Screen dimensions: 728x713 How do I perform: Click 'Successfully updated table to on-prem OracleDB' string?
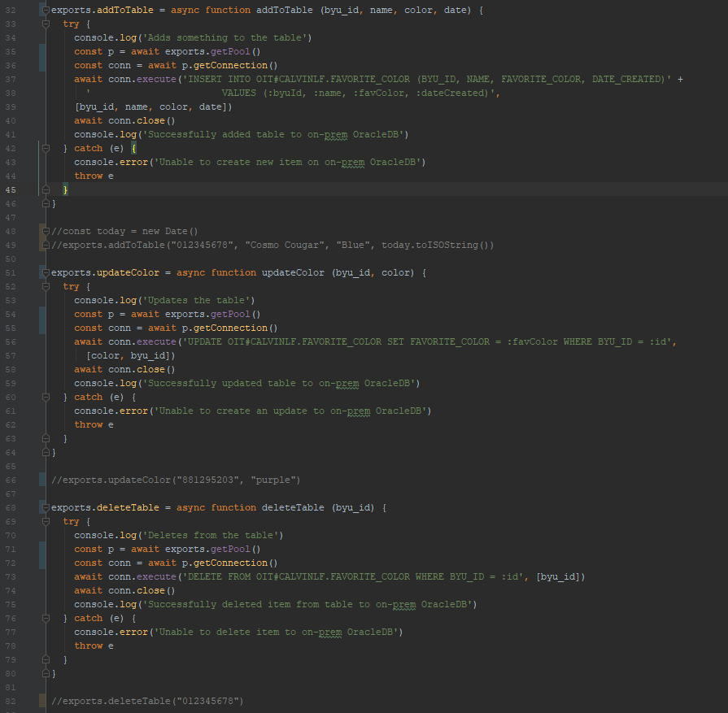click(278, 384)
